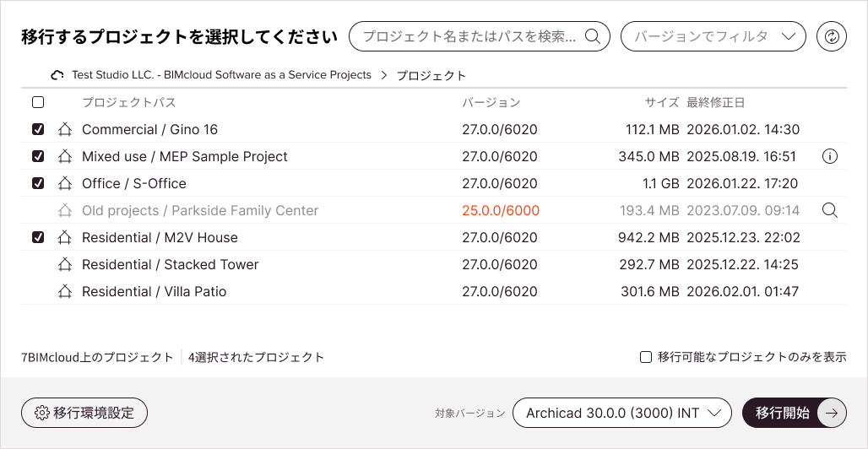Click the 2026.02.01. 01:47 date value

click(743, 291)
